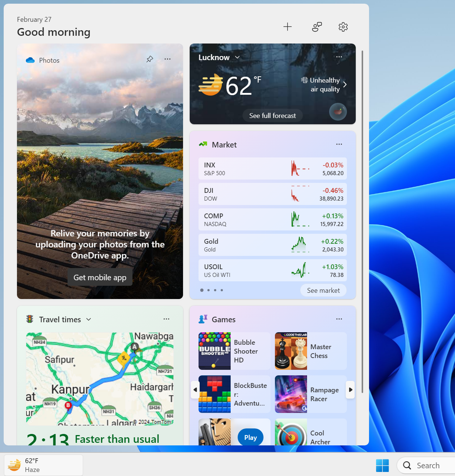This screenshot has width=455, height=476.
Task: Open the INX S&P 500 row
Action: coord(273,168)
